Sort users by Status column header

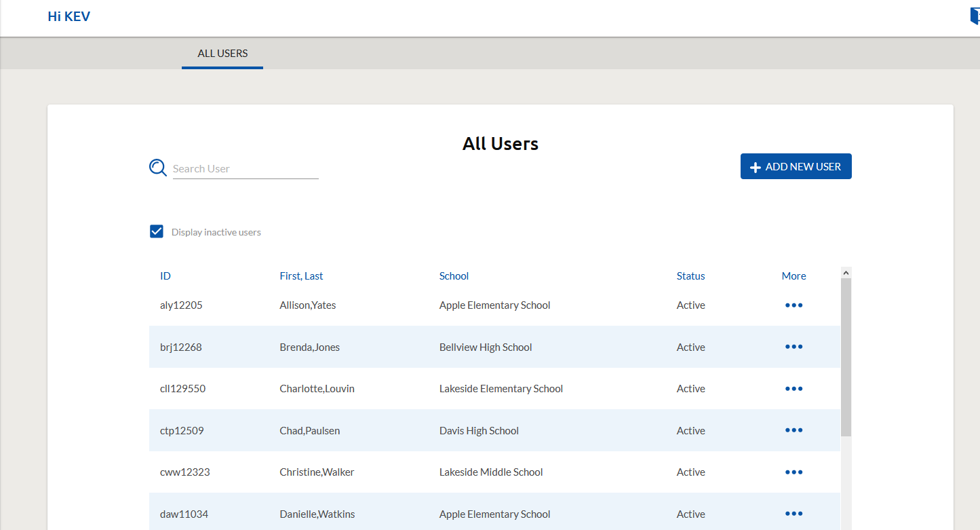click(x=691, y=276)
